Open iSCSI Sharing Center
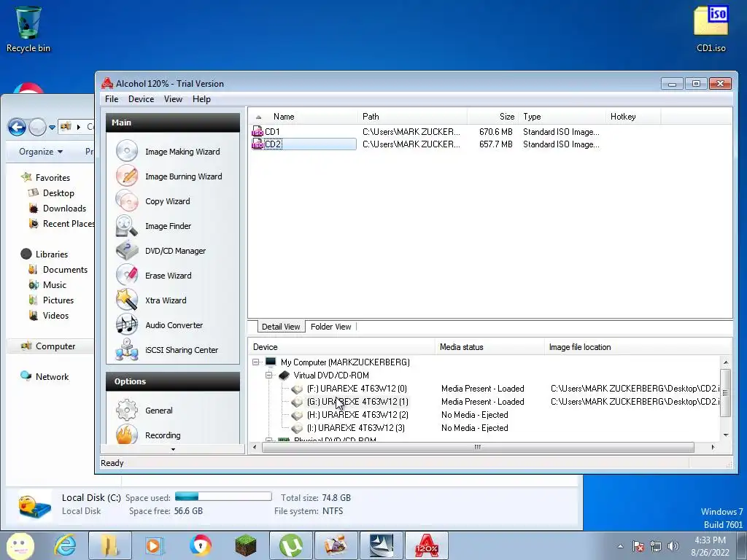This screenshot has height=560, width=747. coord(167,349)
